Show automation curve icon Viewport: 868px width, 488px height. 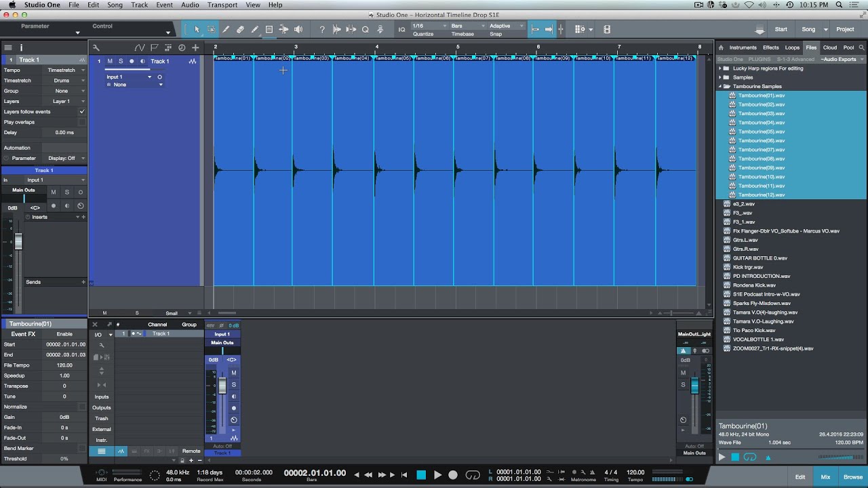tap(140, 47)
